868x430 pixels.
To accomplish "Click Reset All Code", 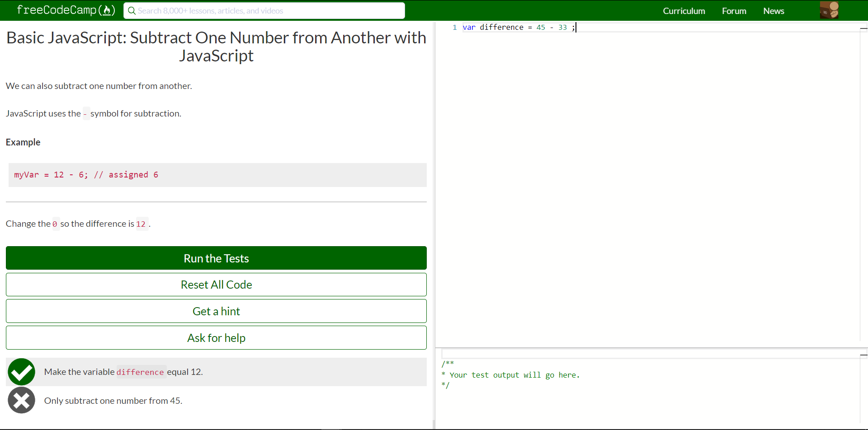I will pyautogui.click(x=216, y=285).
